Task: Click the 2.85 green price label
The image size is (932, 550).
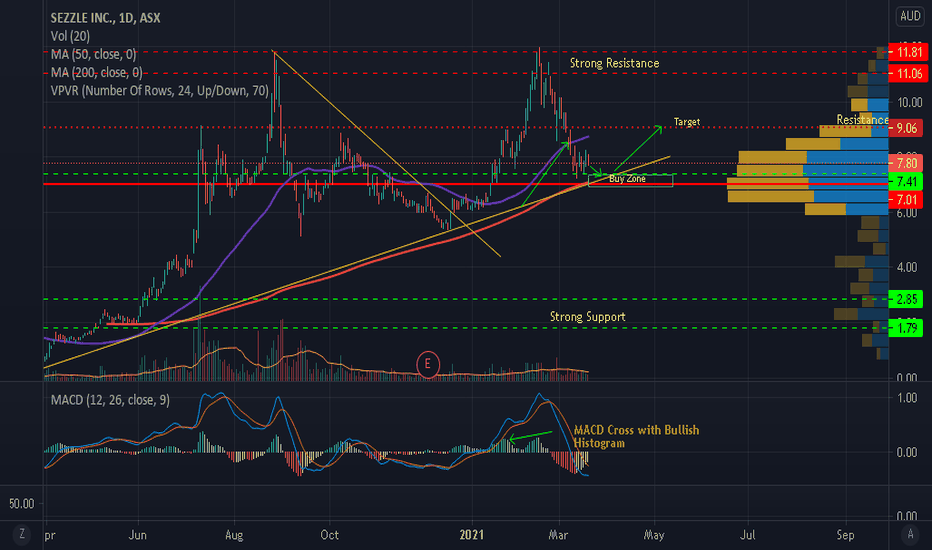Action: click(906, 299)
